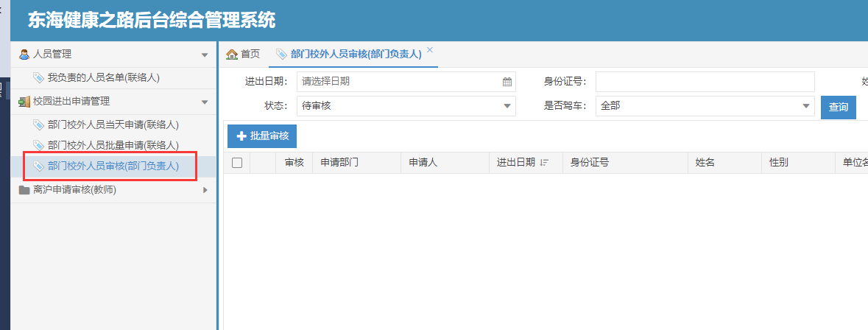Screen dimensions: 868x330
Task: Click the campus icon beside 校园进出申请管理
Action: [24, 102]
